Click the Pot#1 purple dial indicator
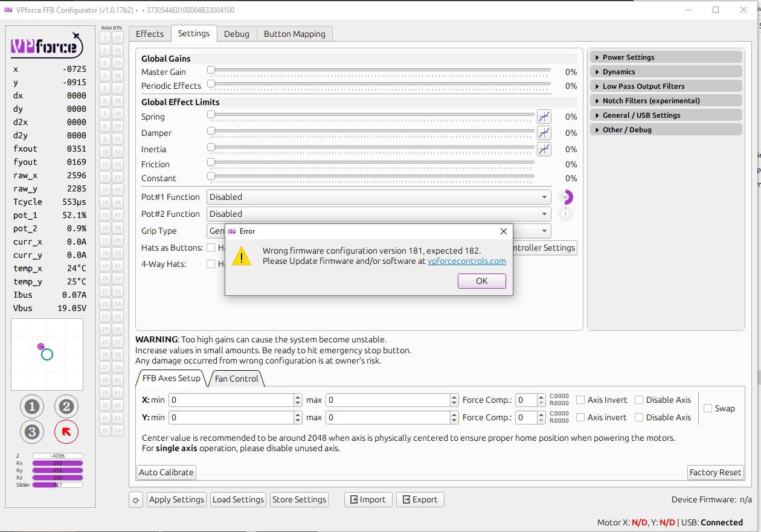Viewport: 761px width, 532px height. click(x=565, y=197)
